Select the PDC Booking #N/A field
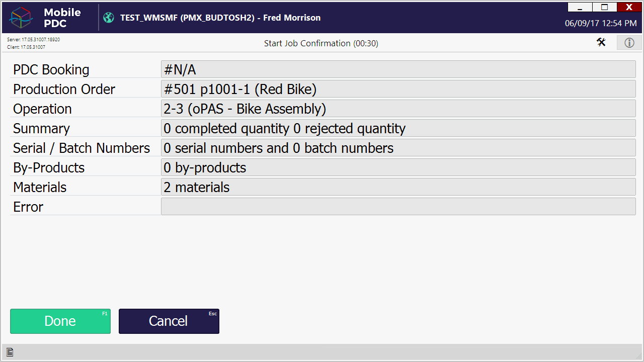The image size is (644, 362). coord(398,69)
